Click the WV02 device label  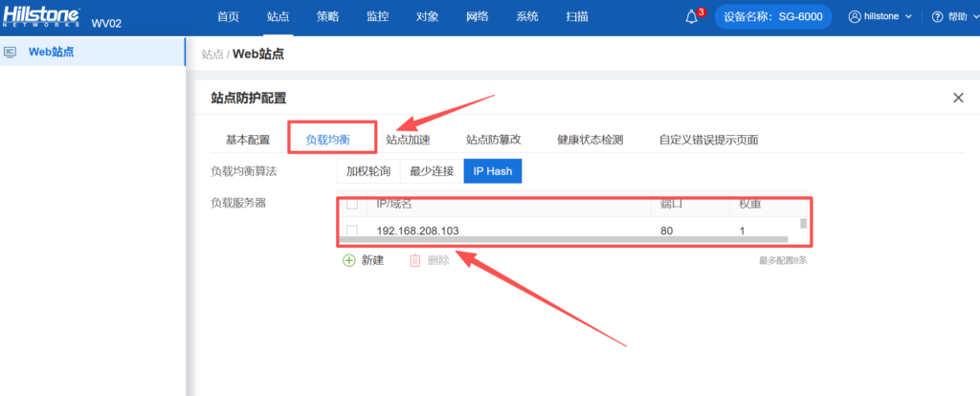pyautogui.click(x=106, y=24)
